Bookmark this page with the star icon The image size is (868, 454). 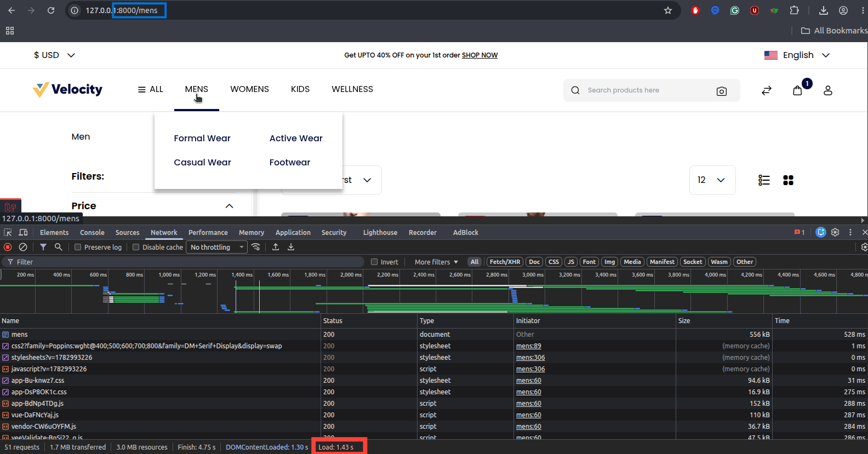click(x=668, y=10)
